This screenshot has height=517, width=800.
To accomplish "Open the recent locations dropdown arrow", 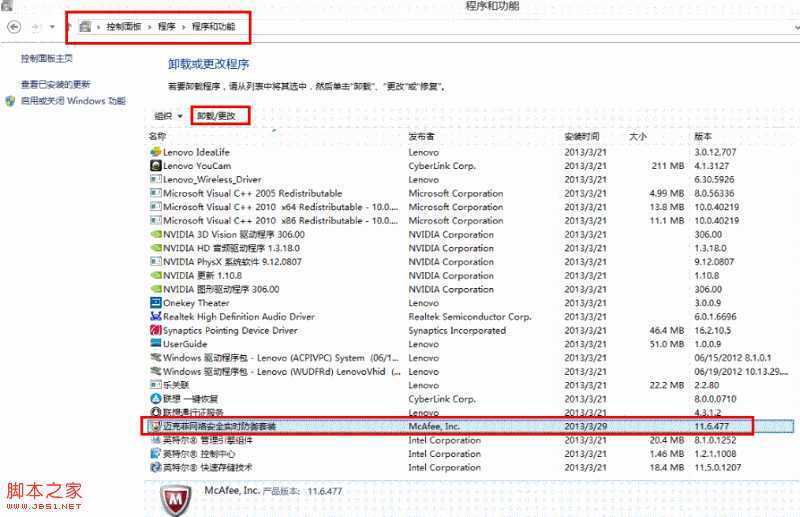I will pyautogui.click(x=52, y=27).
